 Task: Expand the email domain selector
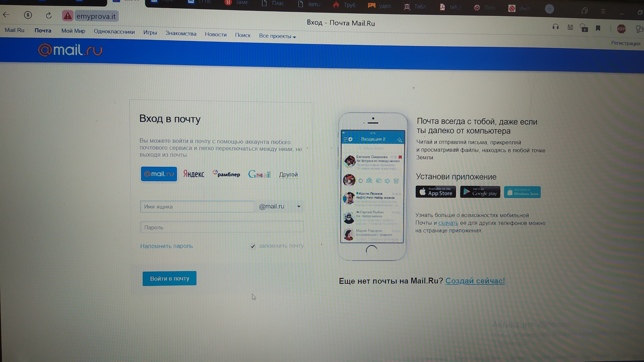(x=299, y=206)
